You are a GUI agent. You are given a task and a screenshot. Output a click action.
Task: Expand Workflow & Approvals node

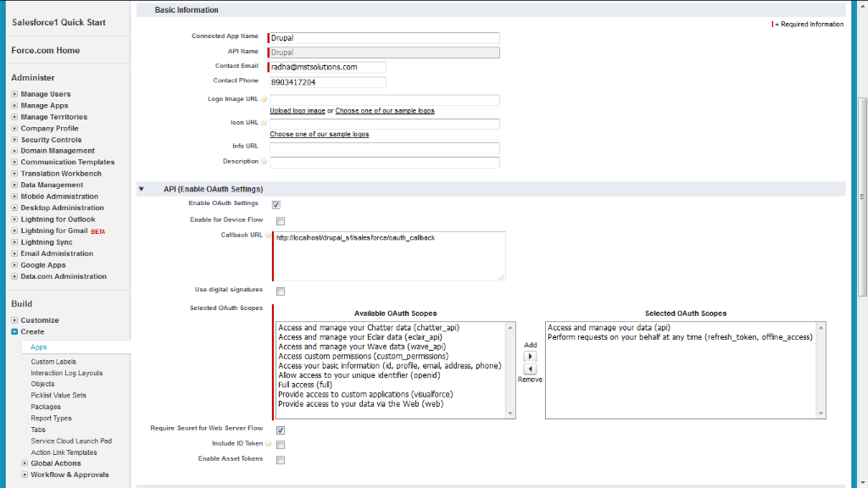click(25, 474)
